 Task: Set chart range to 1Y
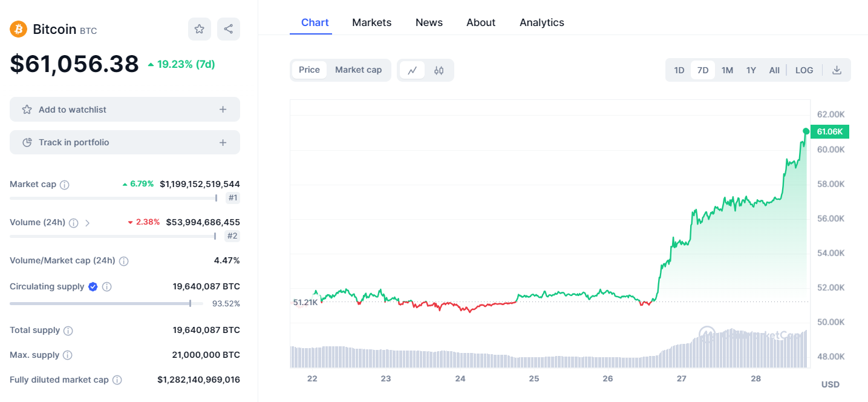(751, 70)
